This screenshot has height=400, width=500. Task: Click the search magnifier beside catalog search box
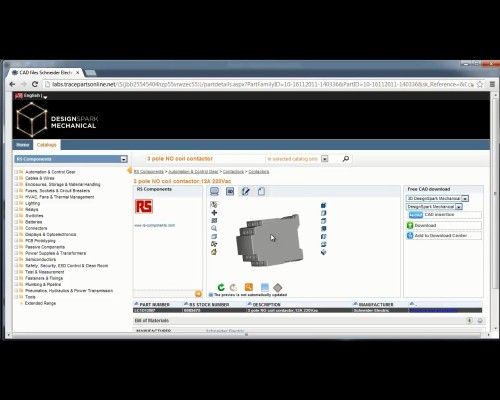[346, 159]
